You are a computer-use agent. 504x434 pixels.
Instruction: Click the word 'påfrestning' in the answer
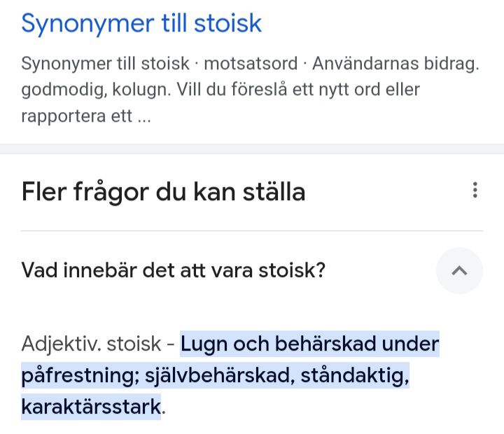[79, 375]
